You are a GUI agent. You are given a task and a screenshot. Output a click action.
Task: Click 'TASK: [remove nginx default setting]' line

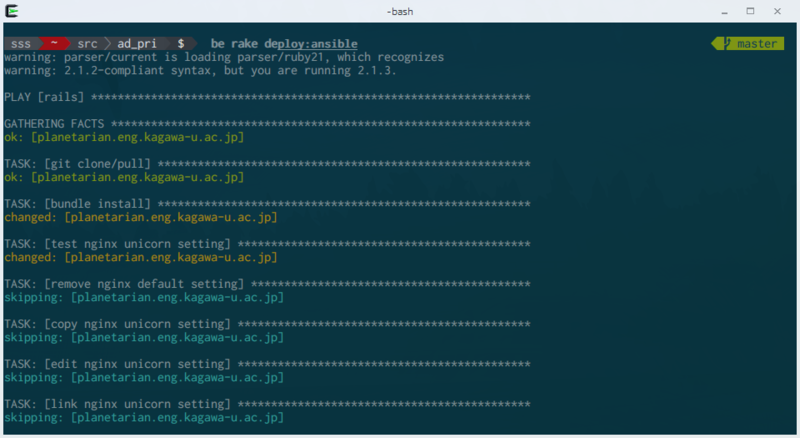pos(267,284)
